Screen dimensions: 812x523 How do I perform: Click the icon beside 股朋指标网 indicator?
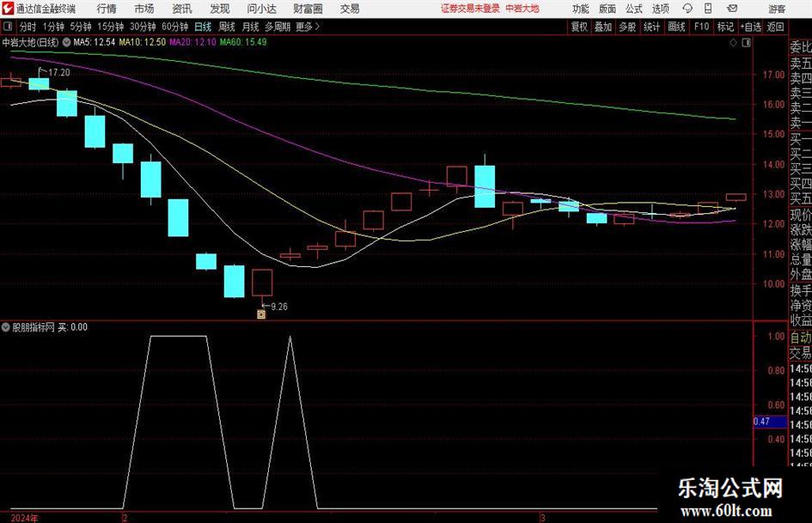6,327
